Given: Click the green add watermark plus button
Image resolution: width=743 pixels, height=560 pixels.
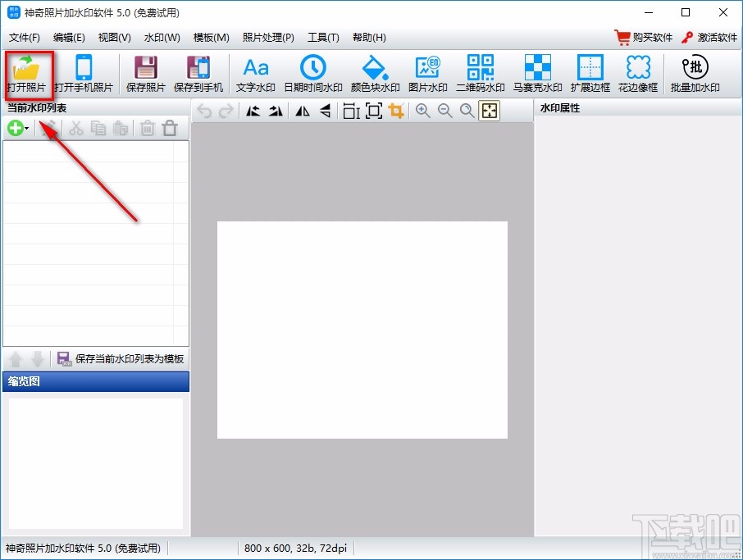Looking at the screenshot, I should click(15, 128).
